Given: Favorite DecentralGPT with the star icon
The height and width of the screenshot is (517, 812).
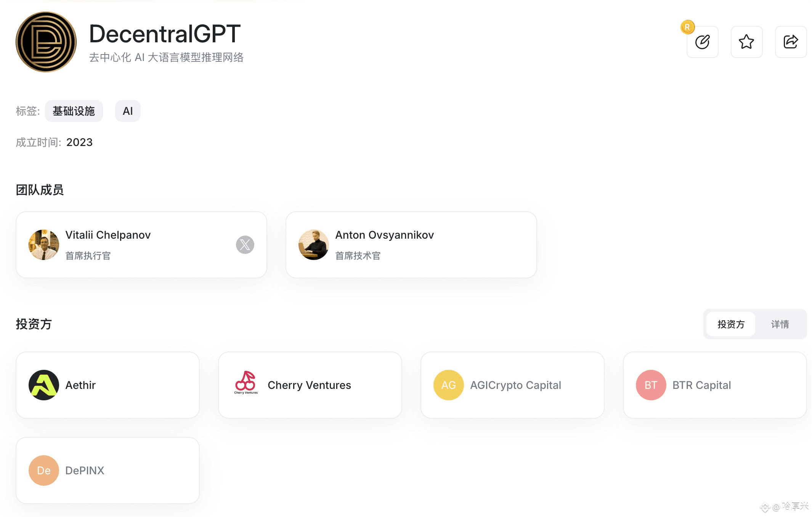Looking at the screenshot, I should click(x=746, y=42).
